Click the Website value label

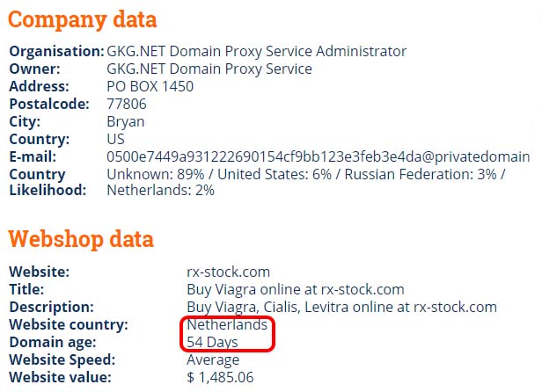(x=60, y=377)
